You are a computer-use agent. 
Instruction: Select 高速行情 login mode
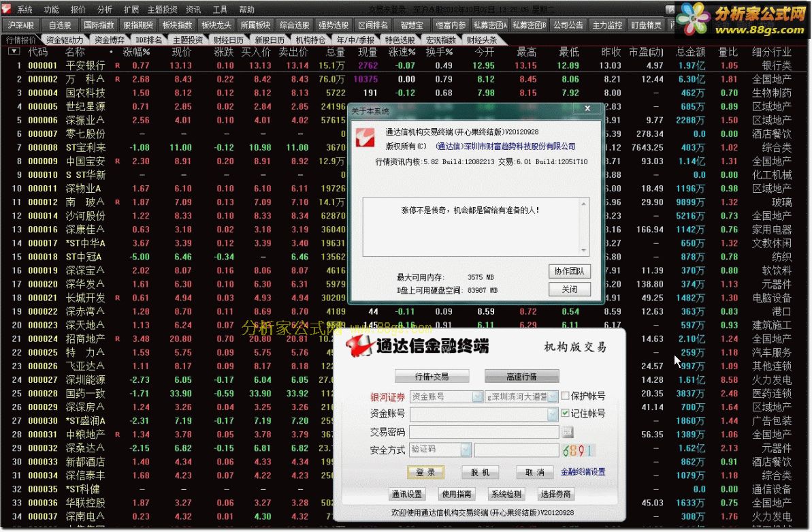point(521,377)
